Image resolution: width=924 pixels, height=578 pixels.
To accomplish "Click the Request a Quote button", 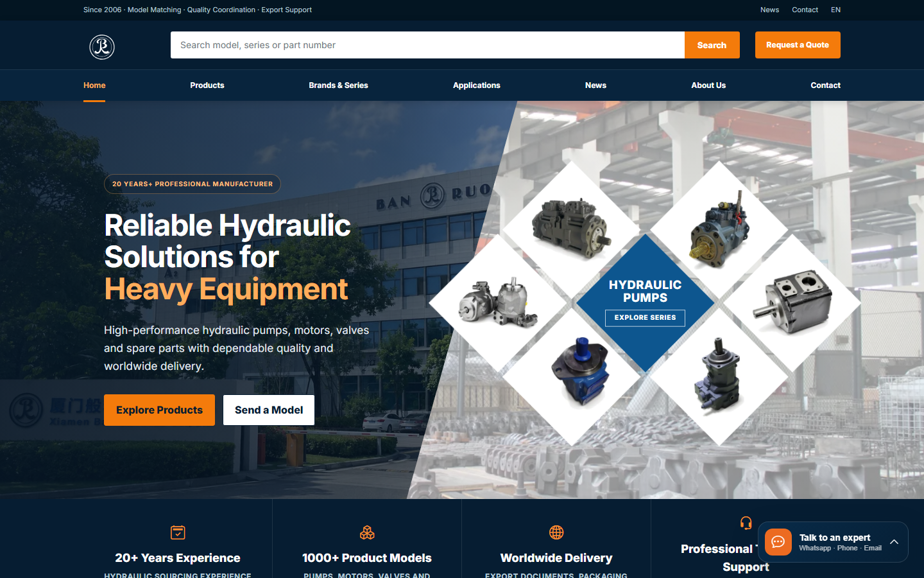I will point(798,45).
